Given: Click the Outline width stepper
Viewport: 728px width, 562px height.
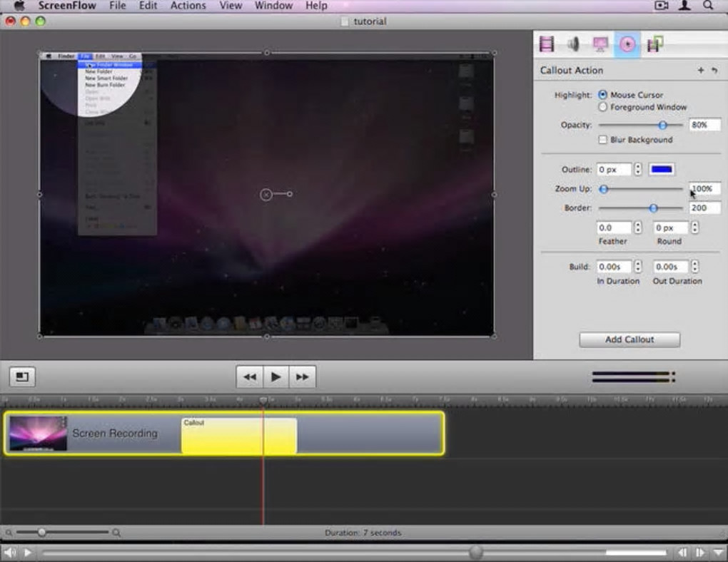Looking at the screenshot, I should (638, 169).
